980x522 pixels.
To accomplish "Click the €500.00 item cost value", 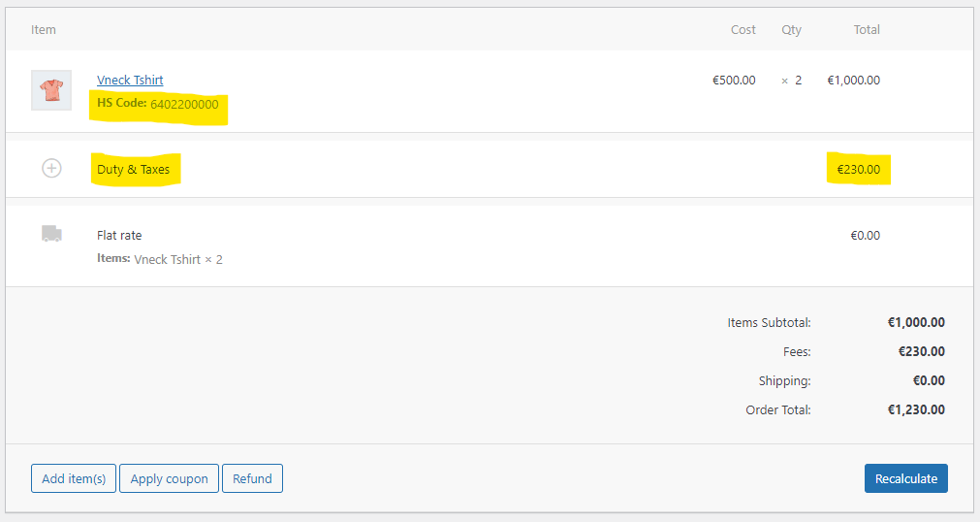I will click(734, 81).
